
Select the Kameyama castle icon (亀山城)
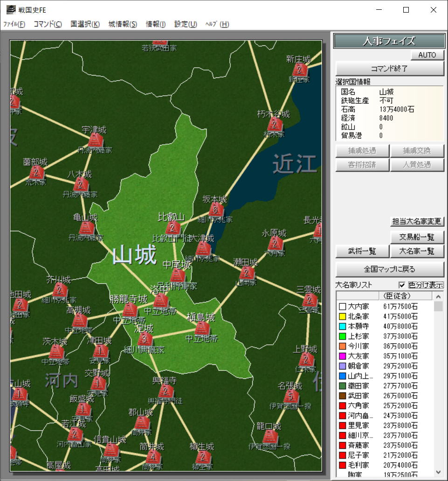[86, 229]
